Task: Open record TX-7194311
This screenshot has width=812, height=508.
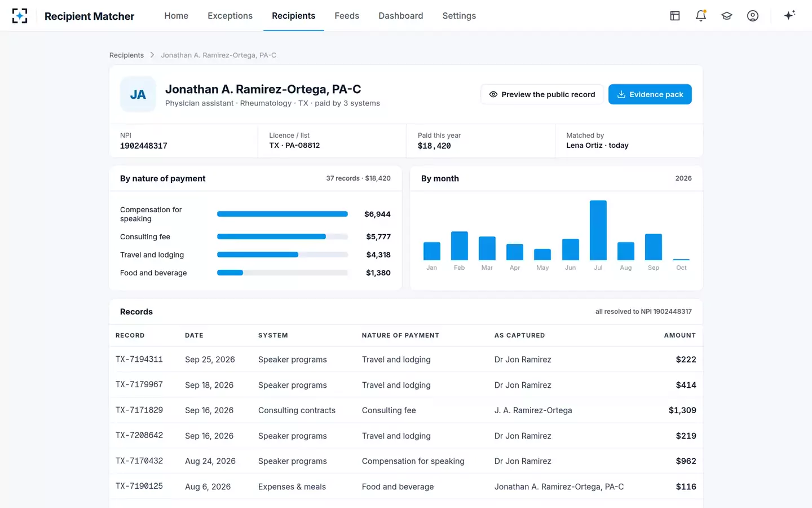Action: coord(139,359)
